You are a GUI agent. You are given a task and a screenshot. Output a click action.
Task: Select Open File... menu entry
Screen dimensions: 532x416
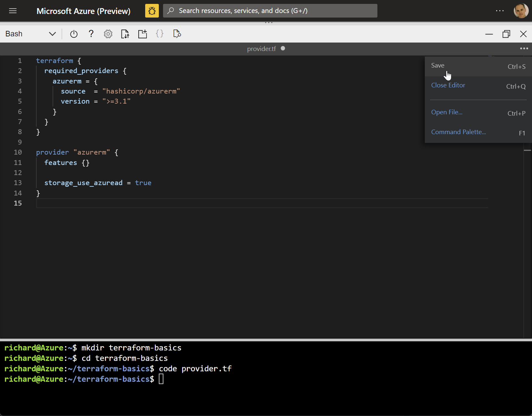pos(447,112)
